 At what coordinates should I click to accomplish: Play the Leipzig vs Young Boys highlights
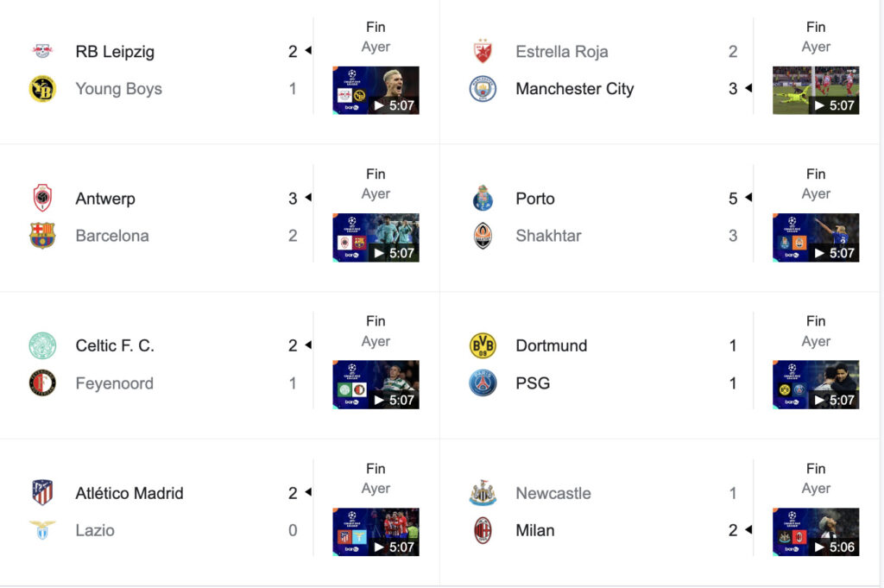pos(376,90)
